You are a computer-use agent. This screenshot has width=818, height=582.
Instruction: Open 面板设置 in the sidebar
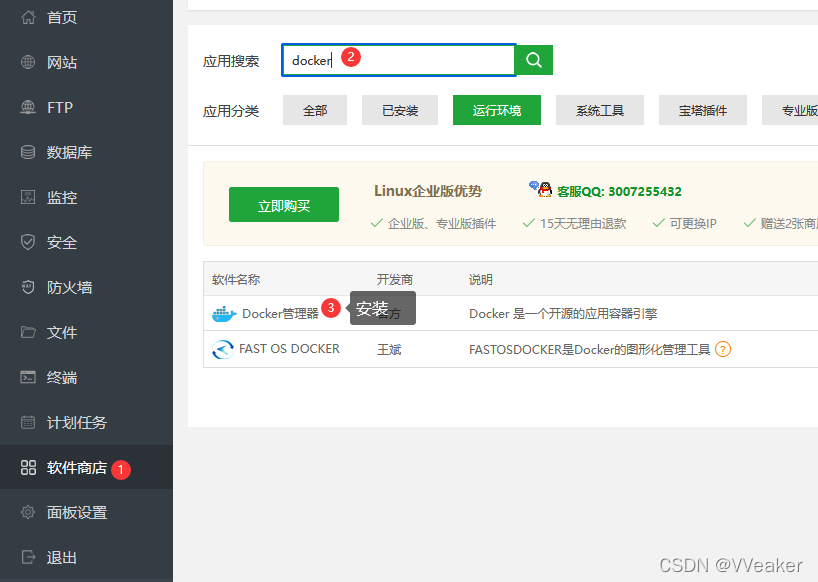pos(86,512)
